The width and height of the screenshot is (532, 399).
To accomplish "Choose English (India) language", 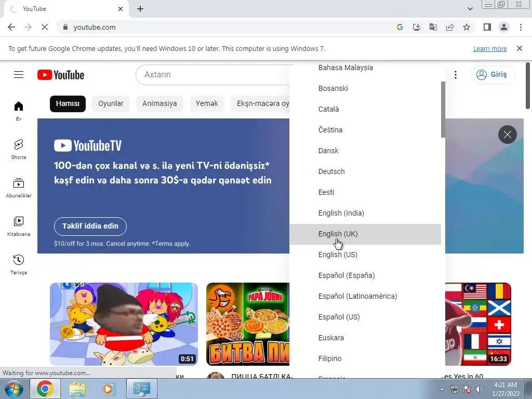I will coord(365,213).
